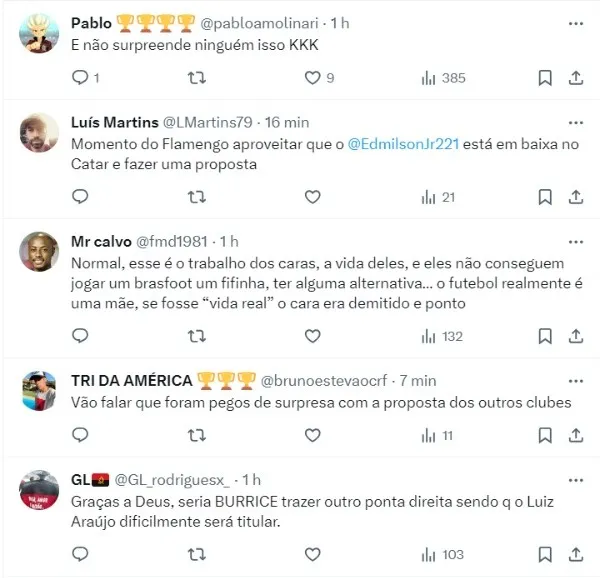Viewport: 600px width, 578px height.
Task: Share Mr calvo's tweet
Action: click(576, 336)
